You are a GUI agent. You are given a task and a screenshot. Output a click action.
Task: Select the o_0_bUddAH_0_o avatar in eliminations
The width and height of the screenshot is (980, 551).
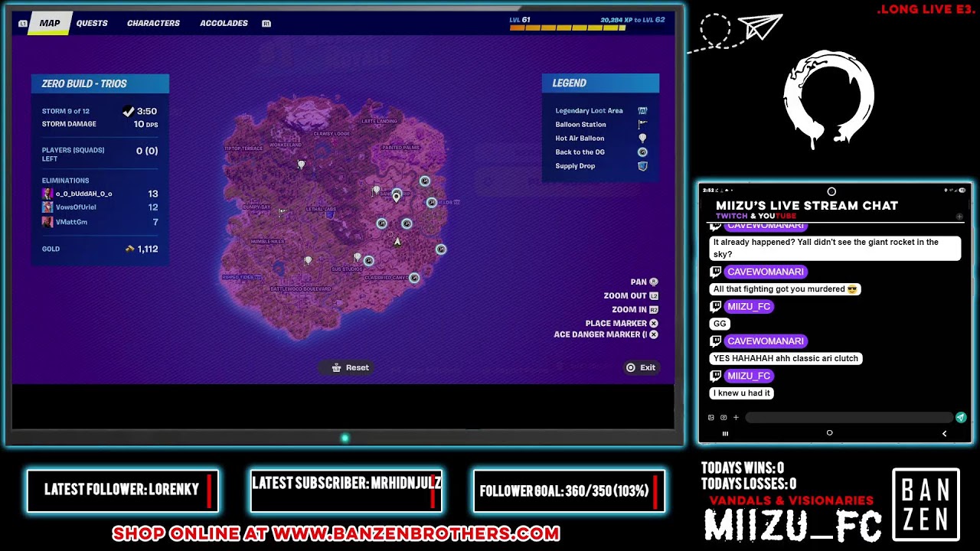click(x=47, y=194)
